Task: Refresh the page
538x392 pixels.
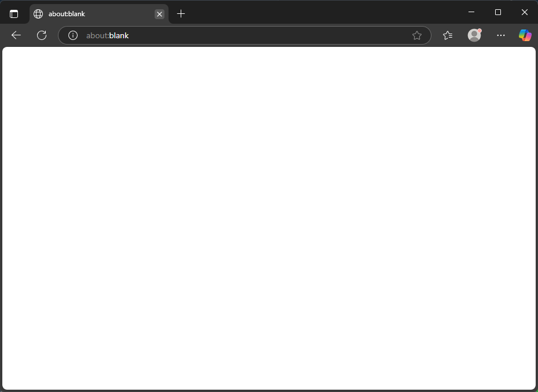Action: [x=42, y=35]
